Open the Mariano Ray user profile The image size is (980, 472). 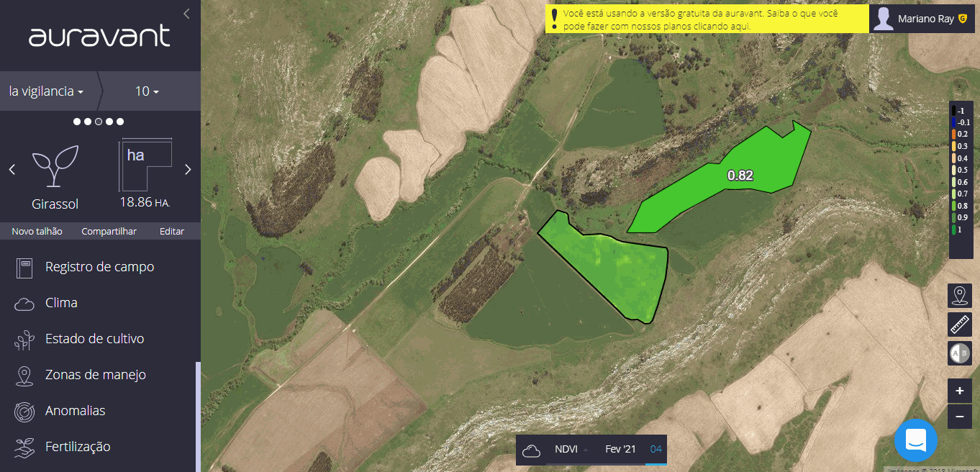(x=924, y=19)
